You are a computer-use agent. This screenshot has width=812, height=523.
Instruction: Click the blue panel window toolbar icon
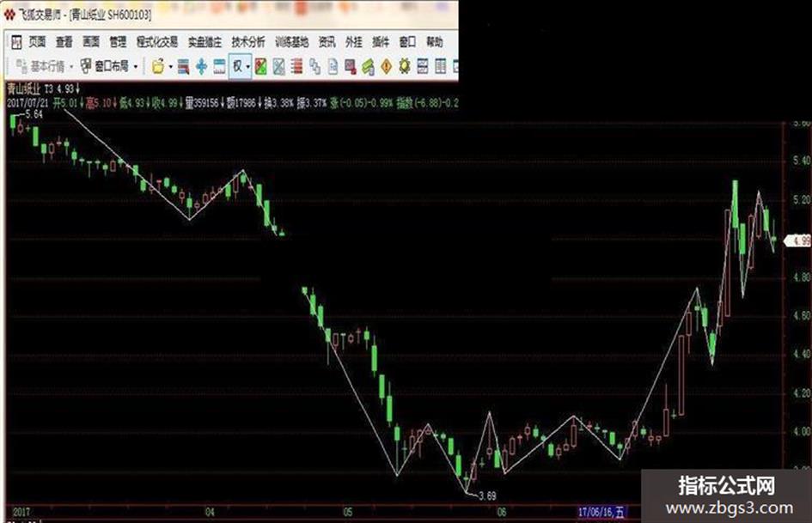[x=220, y=66]
